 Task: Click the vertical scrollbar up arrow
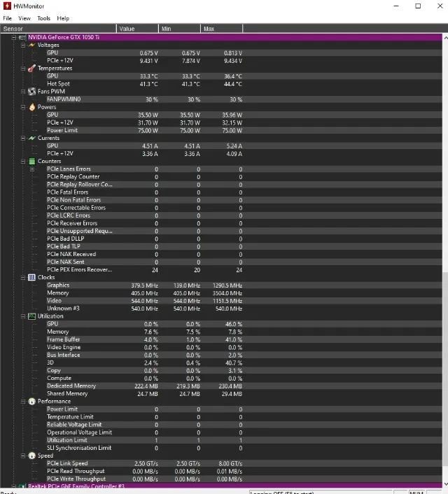(445, 38)
